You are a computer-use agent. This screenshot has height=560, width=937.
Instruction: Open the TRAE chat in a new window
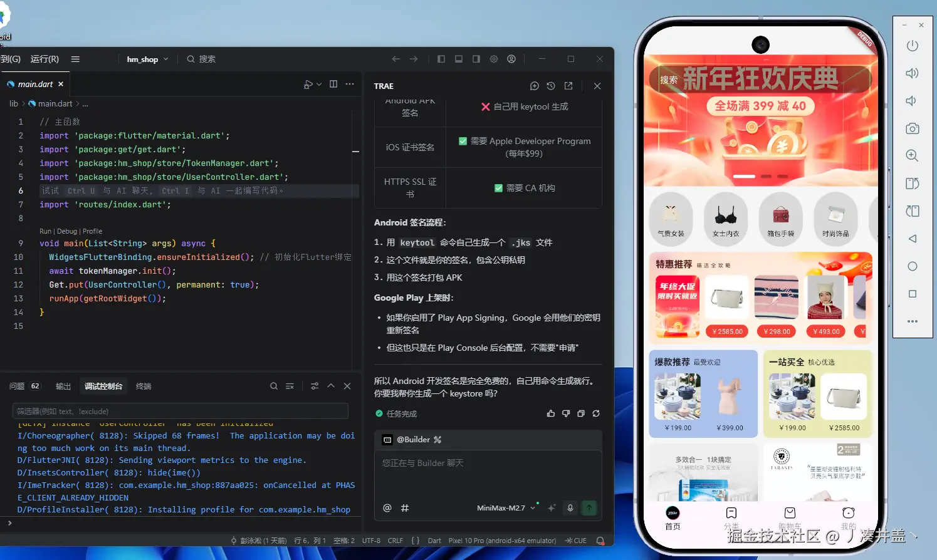[x=568, y=86]
